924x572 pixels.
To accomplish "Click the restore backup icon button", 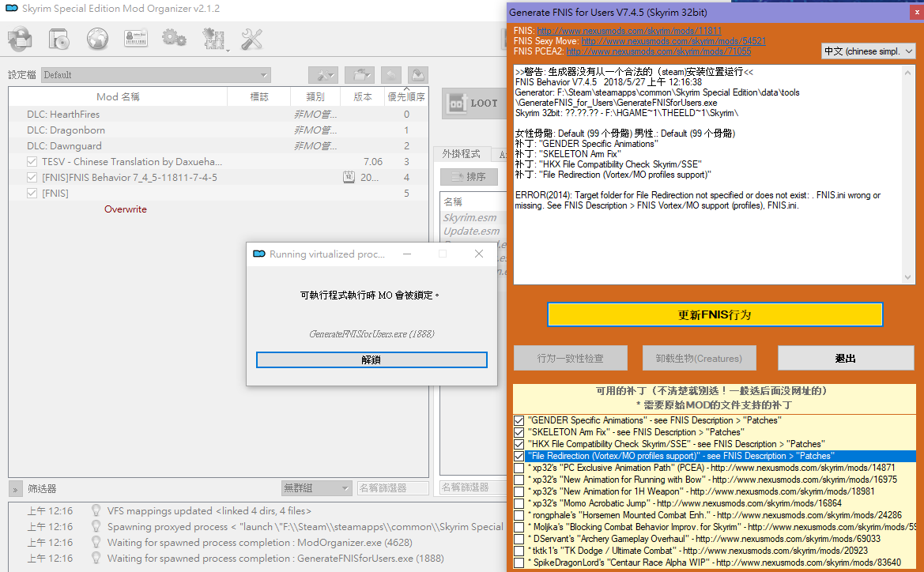I will pyautogui.click(x=390, y=75).
